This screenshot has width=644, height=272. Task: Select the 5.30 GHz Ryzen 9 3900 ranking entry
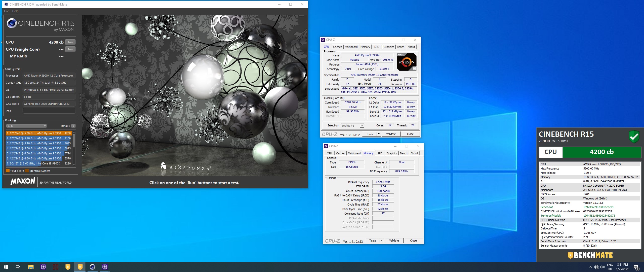coord(39,133)
